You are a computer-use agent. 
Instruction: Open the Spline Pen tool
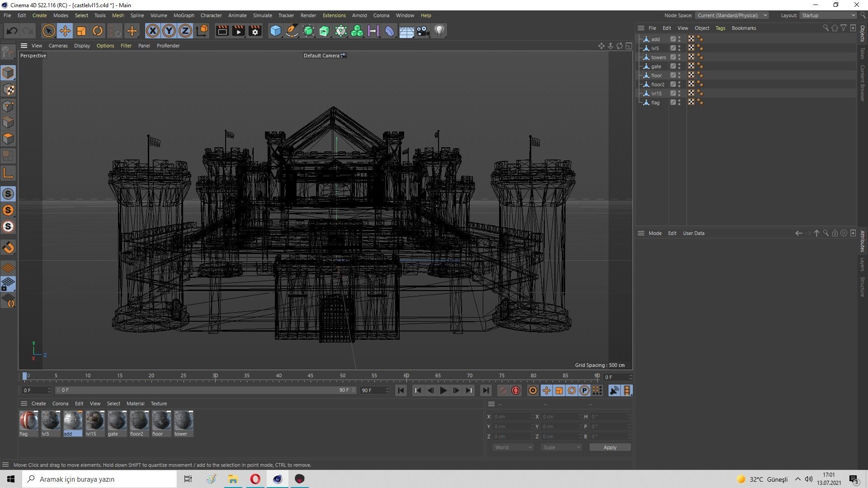(x=292, y=31)
